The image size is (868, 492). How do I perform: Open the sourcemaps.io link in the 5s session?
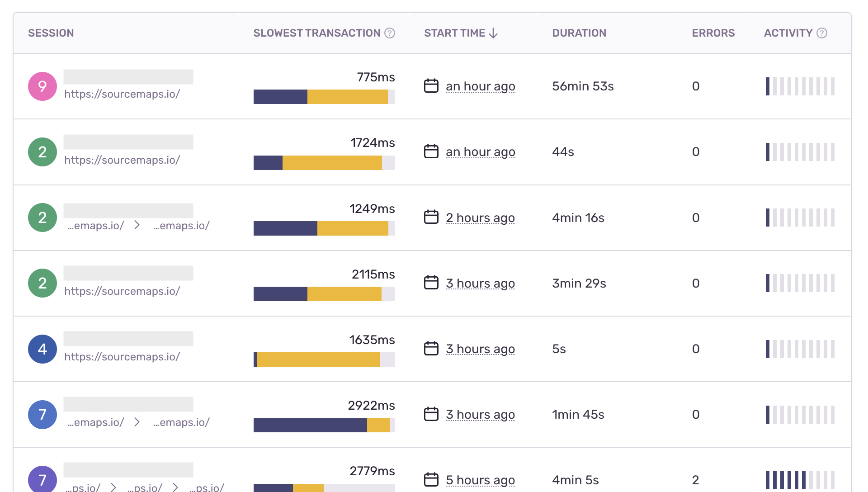(122, 357)
